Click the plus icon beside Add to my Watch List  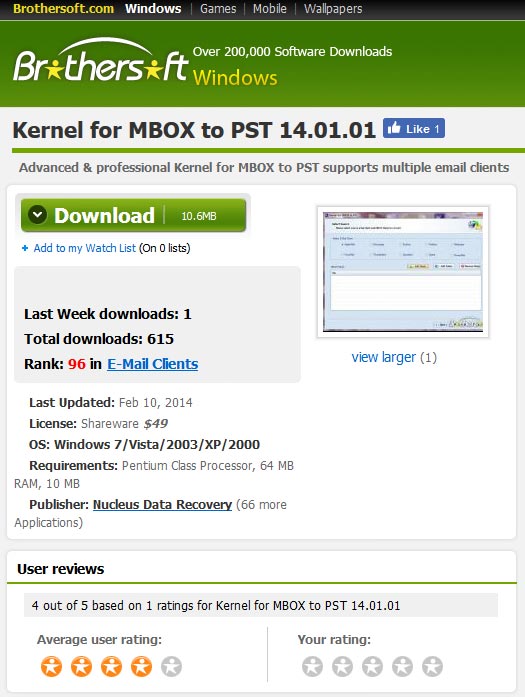coord(25,248)
